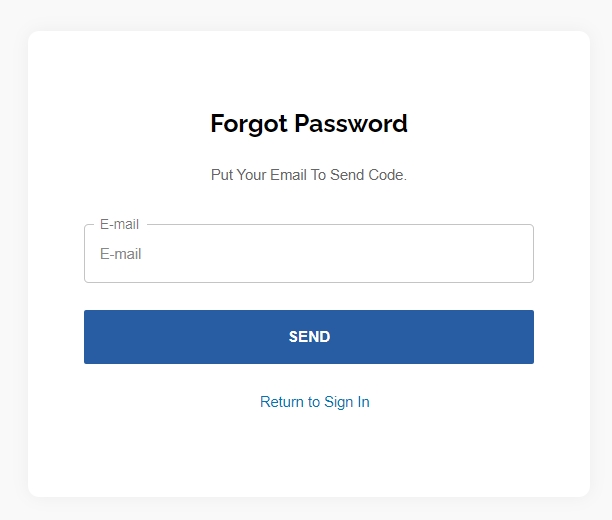Go back via Return to Sign In
Viewport: 612px width, 520px height.
pyautogui.click(x=314, y=402)
